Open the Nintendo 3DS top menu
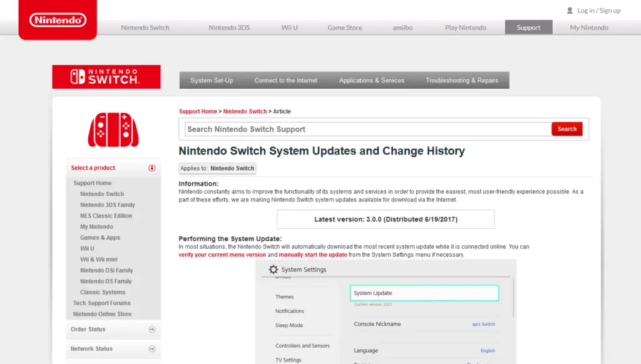The width and height of the screenshot is (641, 364). click(229, 28)
